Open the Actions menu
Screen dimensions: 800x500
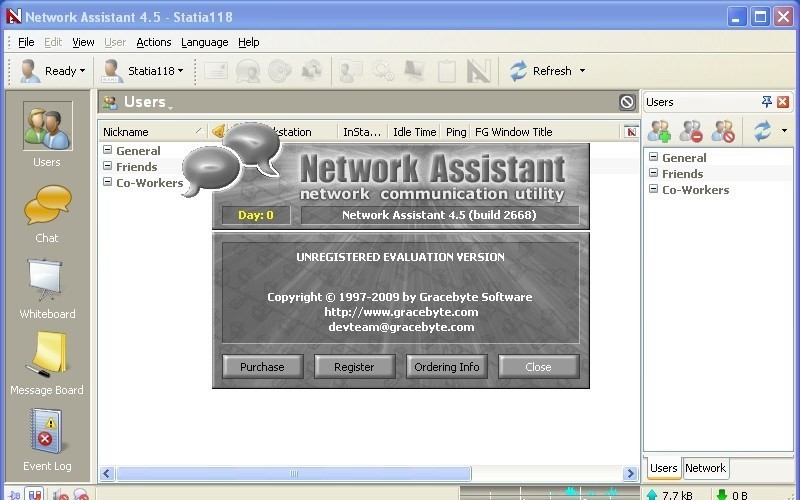tap(154, 42)
